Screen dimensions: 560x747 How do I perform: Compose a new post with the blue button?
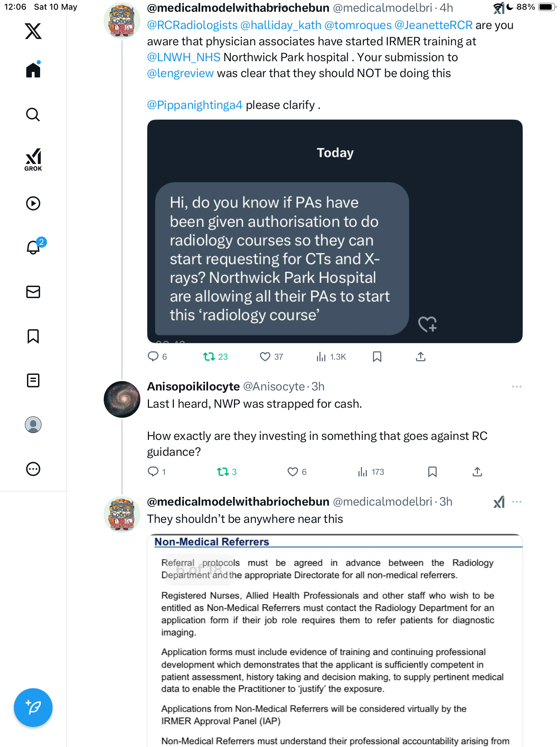[33, 708]
